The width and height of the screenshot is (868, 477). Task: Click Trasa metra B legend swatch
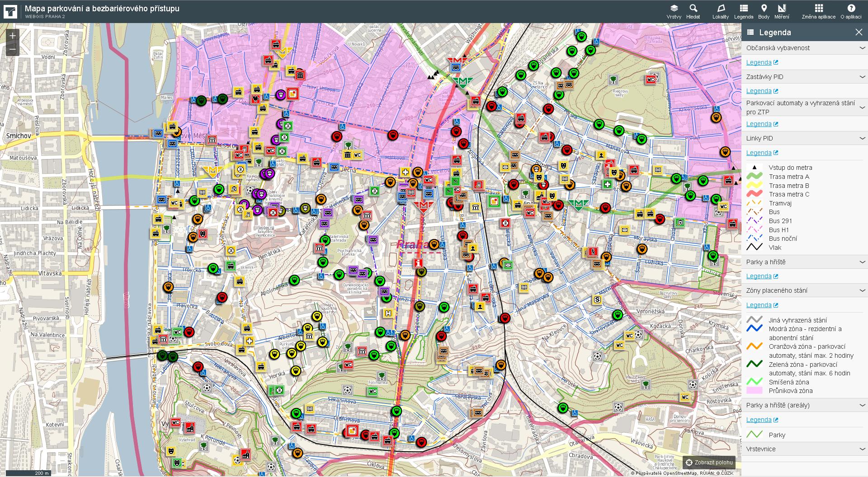755,186
